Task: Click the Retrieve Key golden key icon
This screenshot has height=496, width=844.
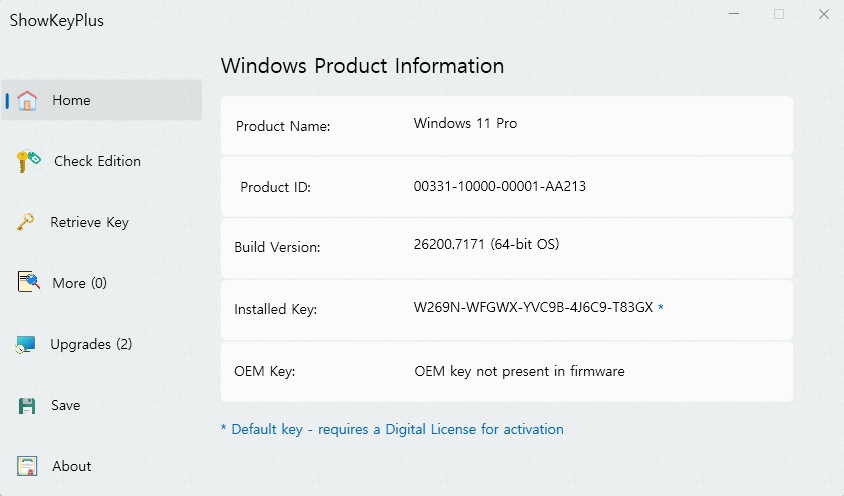Action: [25, 222]
